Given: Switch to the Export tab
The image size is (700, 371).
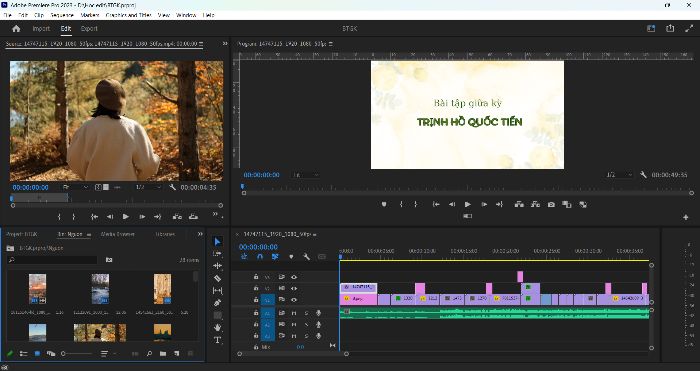Looking at the screenshot, I should pos(89,29).
